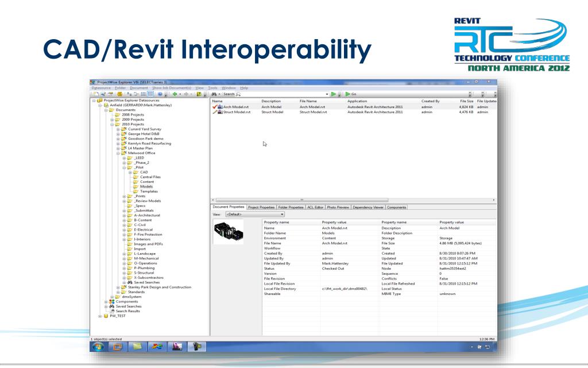
Task: Click the red checkmark icon on Arch Model.rvt
Action: pyautogui.click(x=215, y=107)
